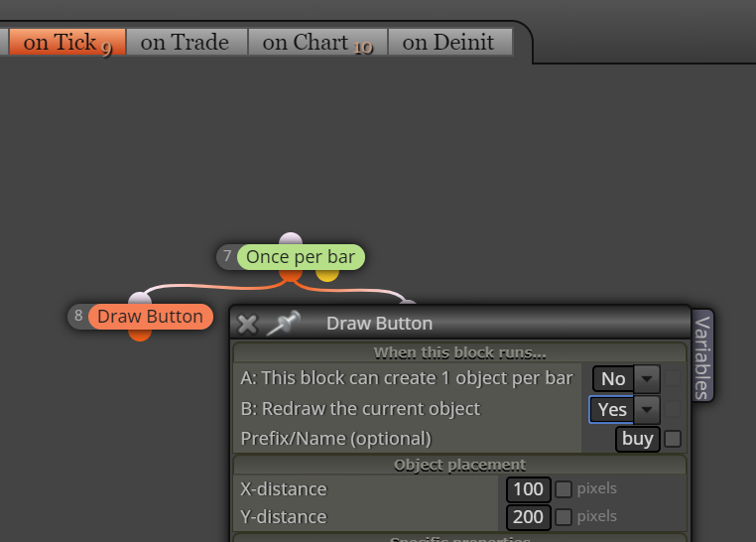Edit the Y-distance value 200
This screenshot has width=756, height=542.
[529, 517]
